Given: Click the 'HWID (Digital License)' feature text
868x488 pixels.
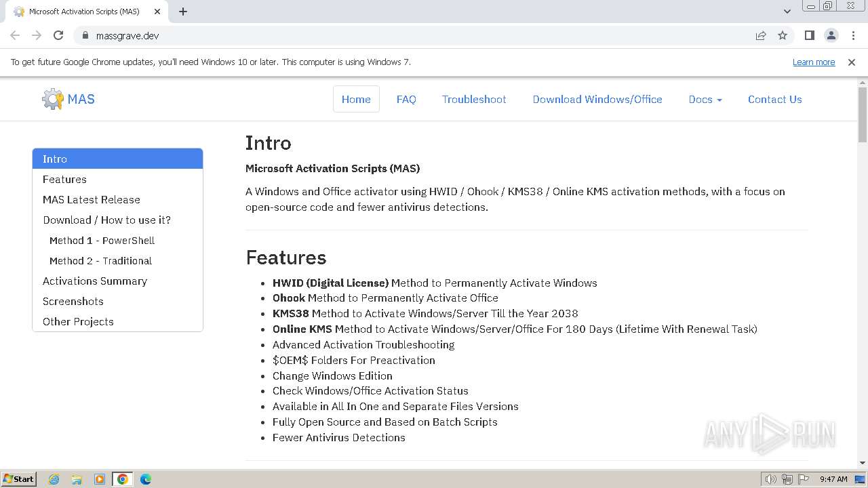Looking at the screenshot, I should (330, 283).
